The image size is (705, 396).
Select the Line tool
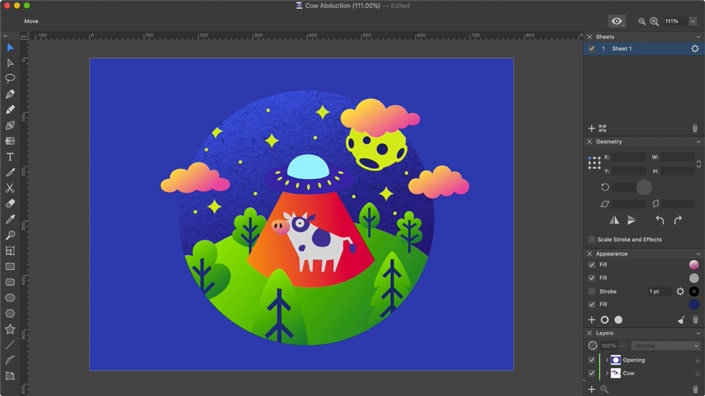(x=10, y=345)
